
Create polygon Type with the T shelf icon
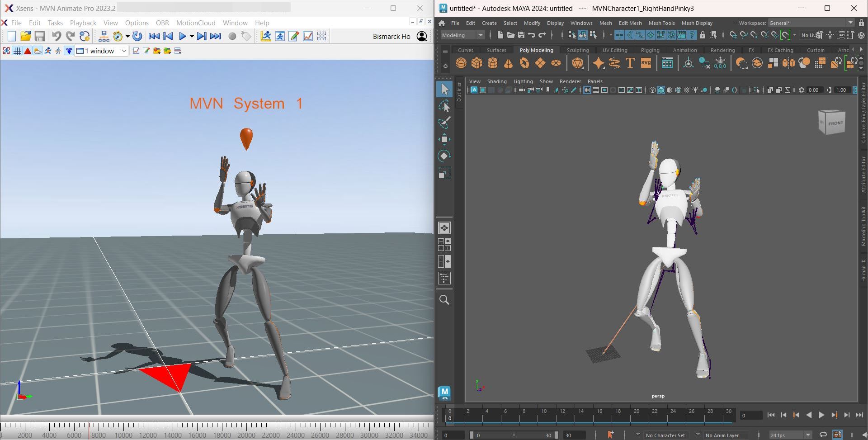pyautogui.click(x=630, y=63)
